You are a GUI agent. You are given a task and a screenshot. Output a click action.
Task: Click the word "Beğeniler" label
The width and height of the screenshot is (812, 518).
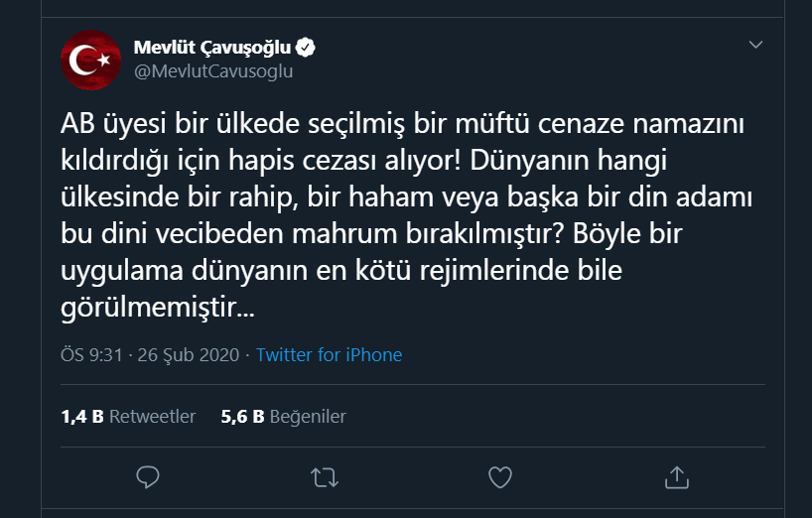click(308, 417)
